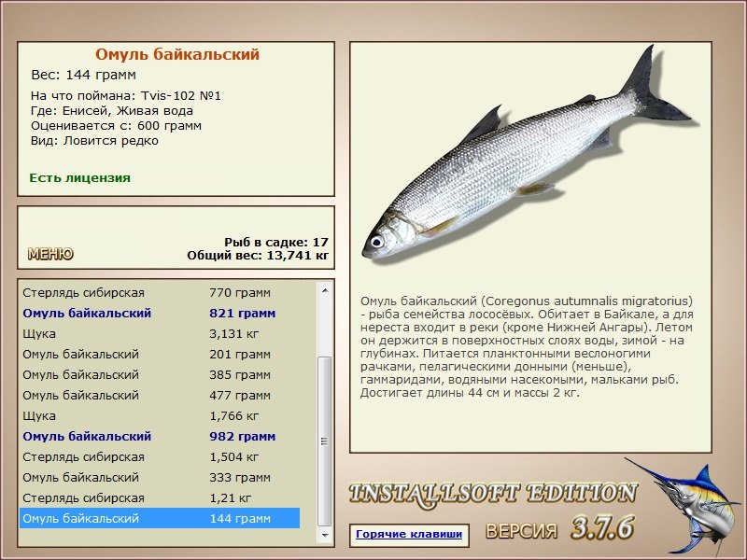Select Омуль байкальский 982 грамм row

click(x=160, y=436)
